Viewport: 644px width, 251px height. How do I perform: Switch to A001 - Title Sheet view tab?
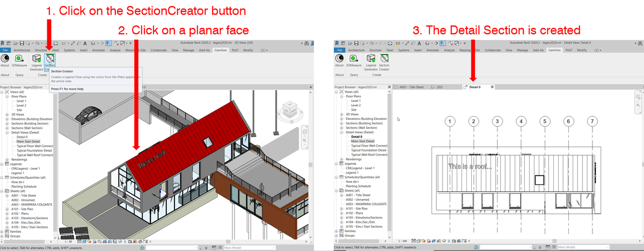coord(412,87)
